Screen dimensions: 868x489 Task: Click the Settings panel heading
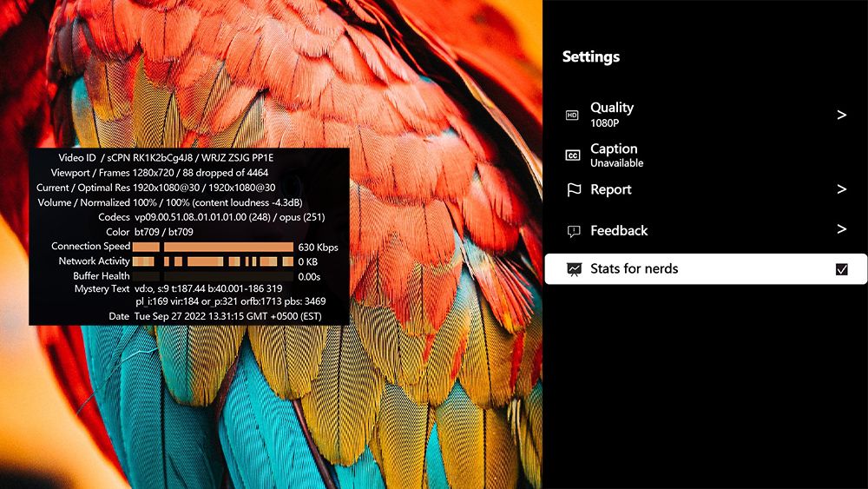pyautogui.click(x=591, y=57)
